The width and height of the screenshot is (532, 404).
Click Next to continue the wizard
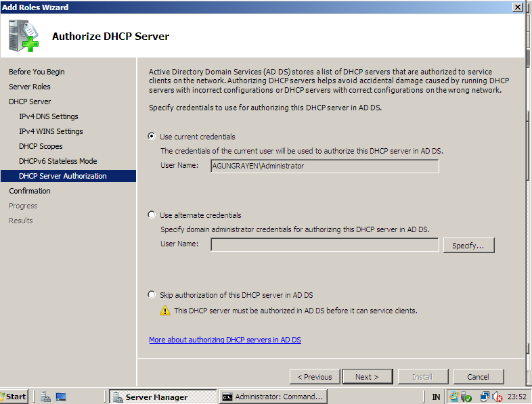368,376
